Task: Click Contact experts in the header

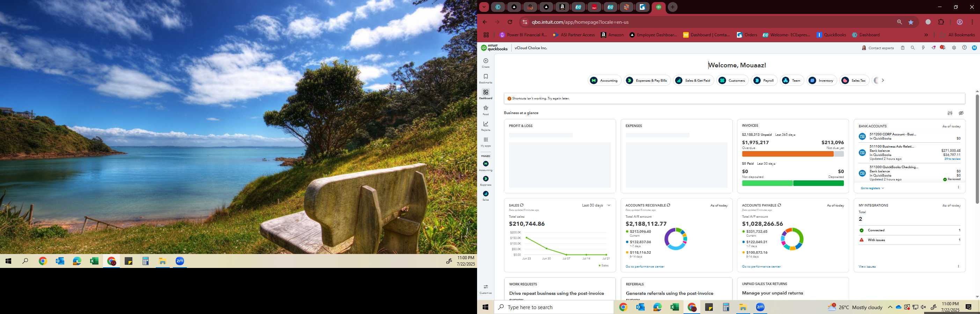Action: (878, 48)
